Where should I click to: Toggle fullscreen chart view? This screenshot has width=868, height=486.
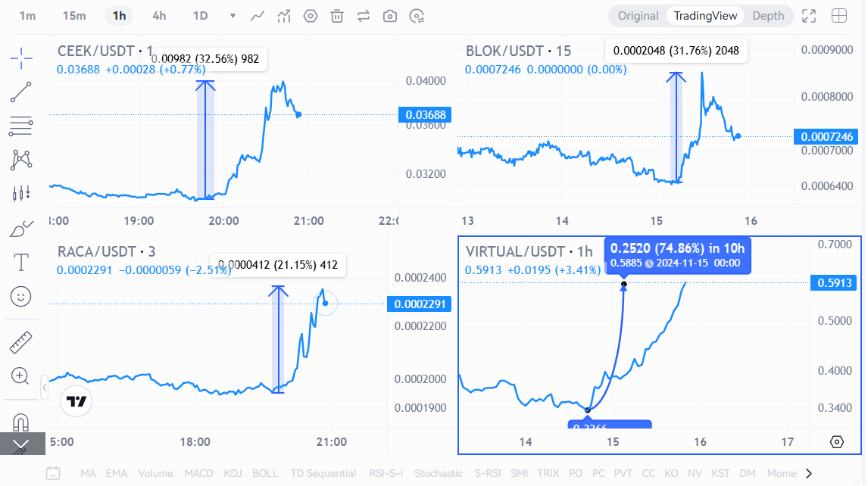[809, 16]
